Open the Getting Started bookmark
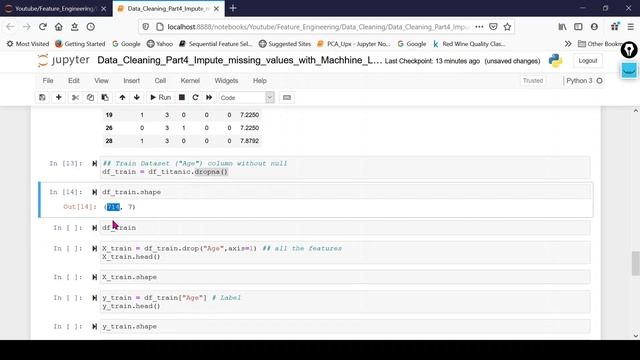The height and width of the screenshot is (360, 640). point(80,44)
